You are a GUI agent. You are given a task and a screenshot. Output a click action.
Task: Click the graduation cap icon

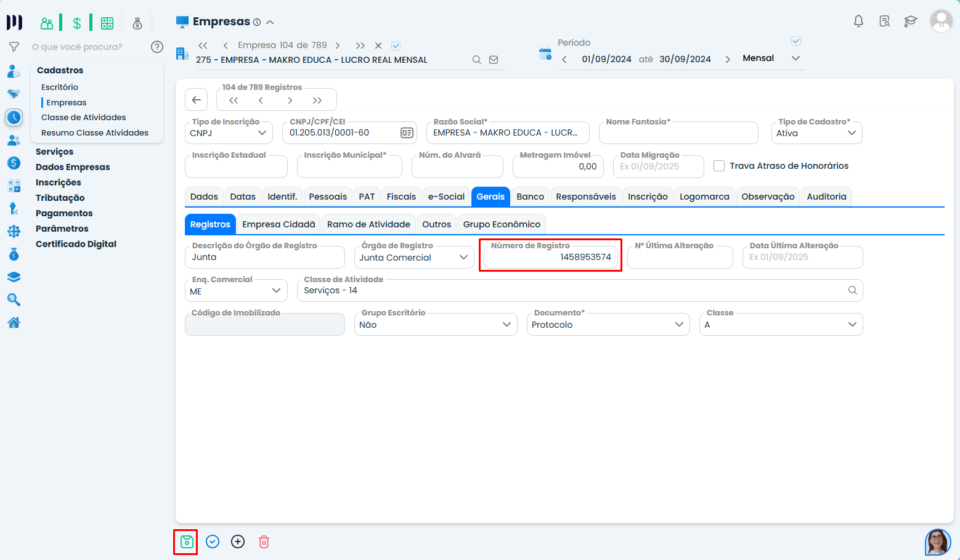(910, 22)
